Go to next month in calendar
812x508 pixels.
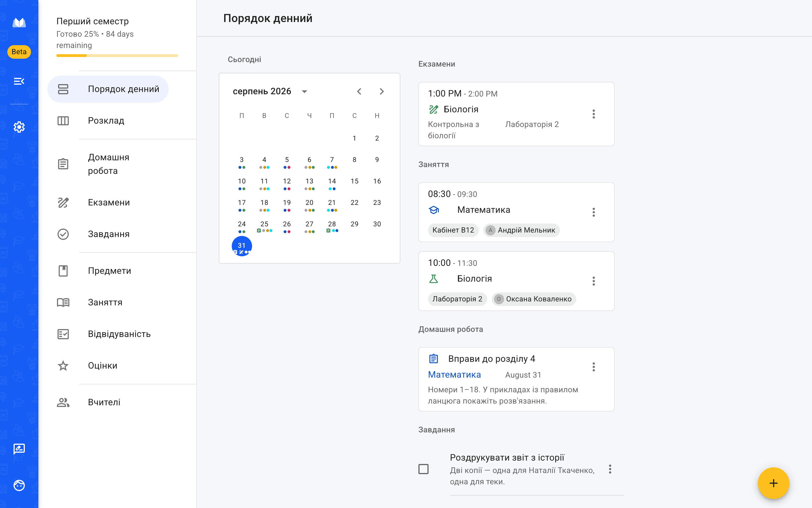click(381, 91)
